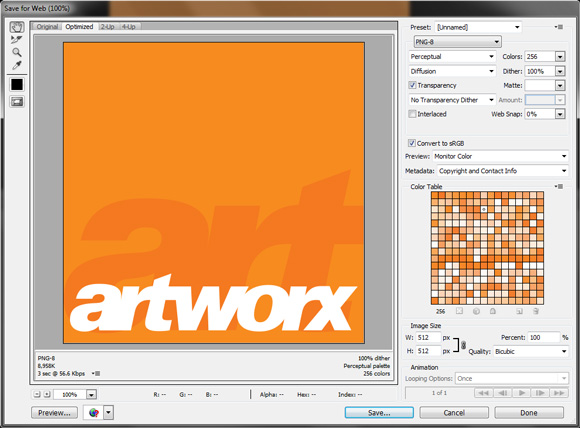Open the Quality Bicubic dropdown
The image size is (580, 428).
click(x=531, y=351)
